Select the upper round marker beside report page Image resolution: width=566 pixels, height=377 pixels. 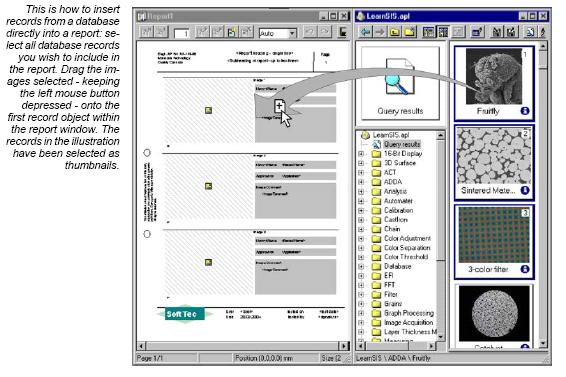(147, 153)
